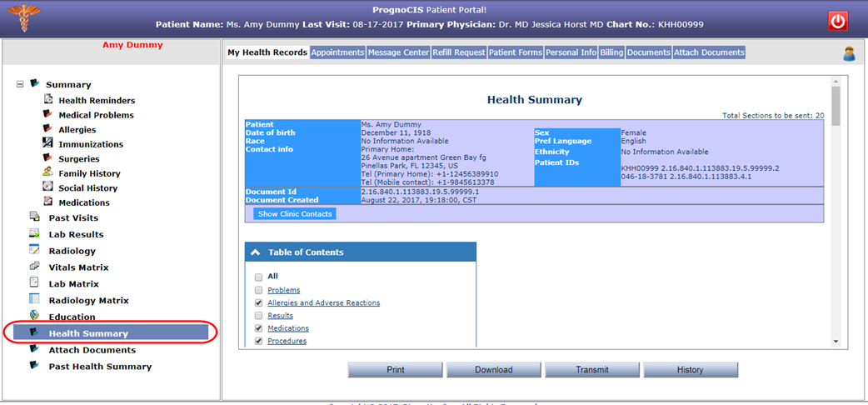Click the caduceus logo in the header
Image resolution: width=868 pixels, height=405 pixels.
[24, 17]
